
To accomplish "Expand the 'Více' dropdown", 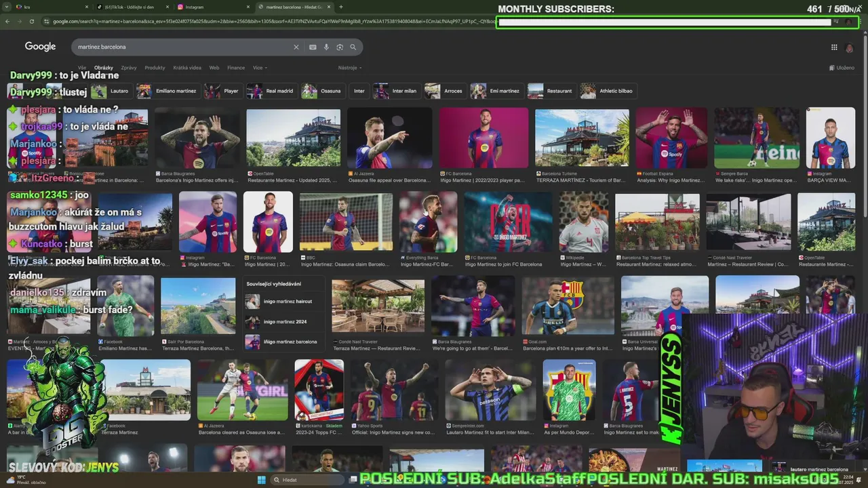I will point(260,68).
